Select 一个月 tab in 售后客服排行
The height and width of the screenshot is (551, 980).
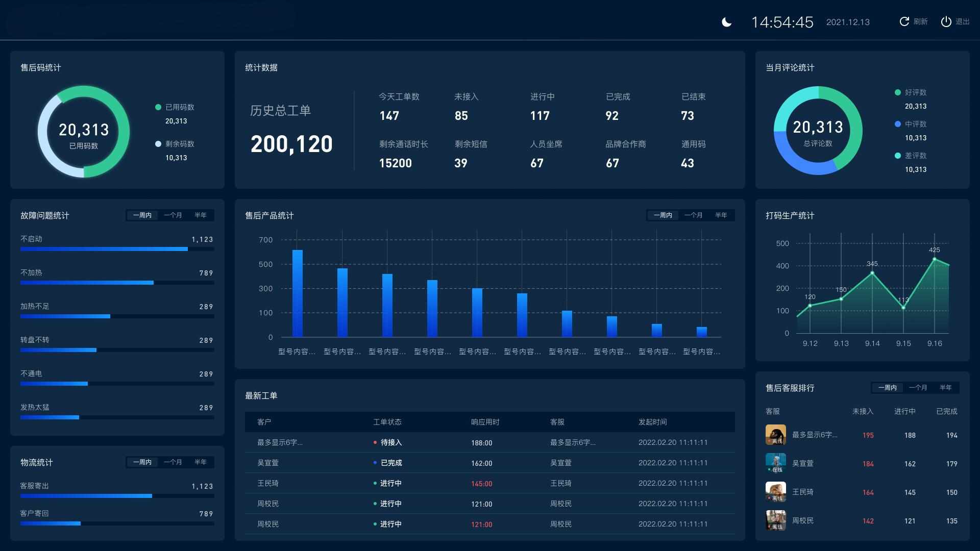[x=918, y=388]
